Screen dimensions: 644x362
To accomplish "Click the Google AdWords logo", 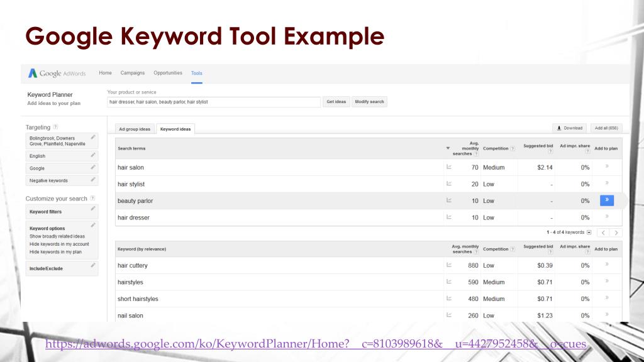I will (x=57, y=74).
